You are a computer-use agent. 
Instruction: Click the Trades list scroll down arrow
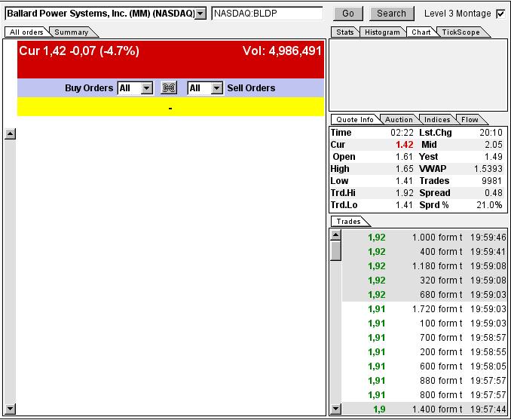pyautogui.click(x=335, y=409)
